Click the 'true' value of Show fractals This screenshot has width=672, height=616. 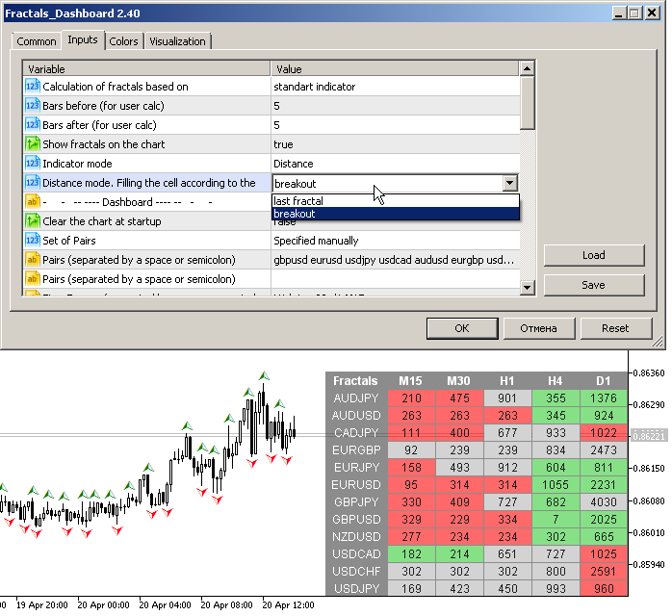tap(396, 144)
